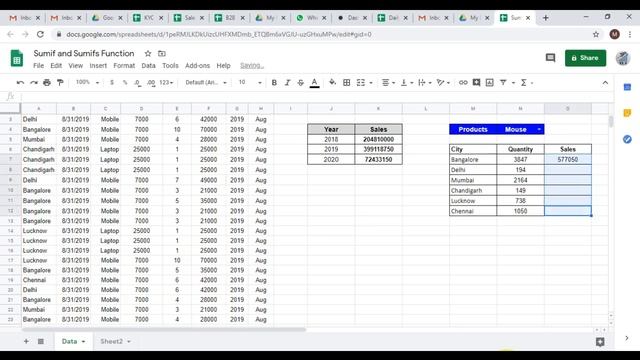640x360 pixels.
Task: Open the filter views dropdown arrow
Action: pyautogui.click(x=513, y=83)
